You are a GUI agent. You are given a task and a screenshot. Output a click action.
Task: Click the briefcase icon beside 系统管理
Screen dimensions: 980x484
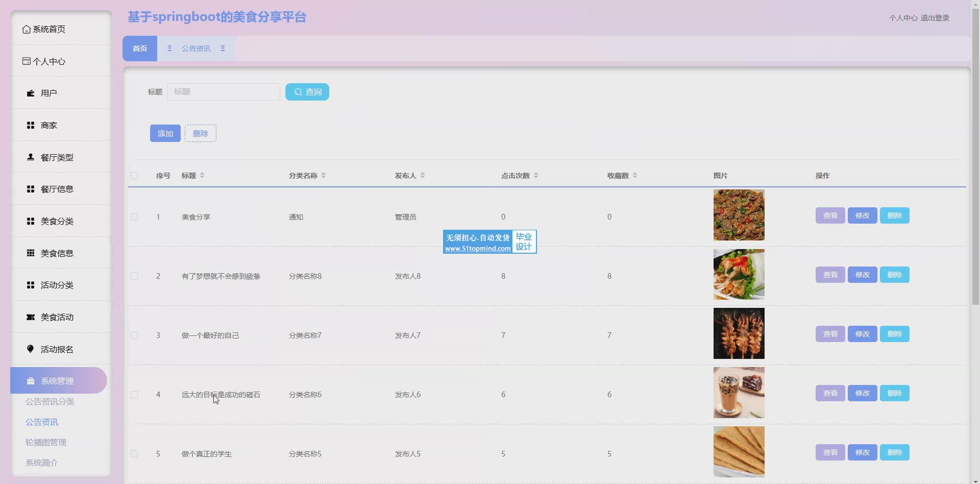(31, 381)
